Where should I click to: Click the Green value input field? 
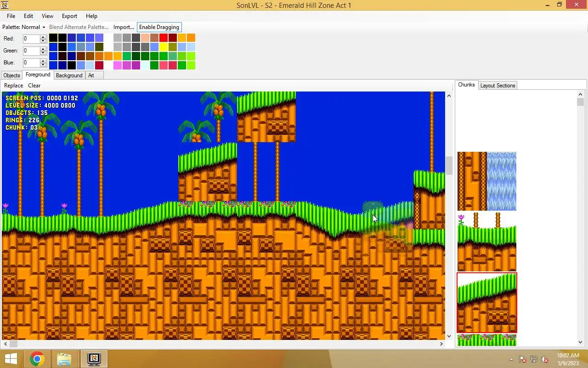click(x=31, y=51)
